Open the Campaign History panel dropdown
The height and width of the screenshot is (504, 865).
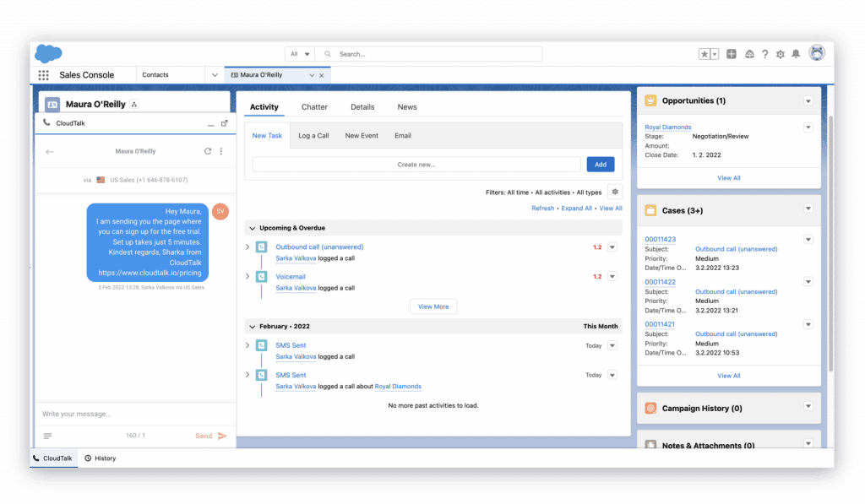pyautogui.click(x=808, y=406)
